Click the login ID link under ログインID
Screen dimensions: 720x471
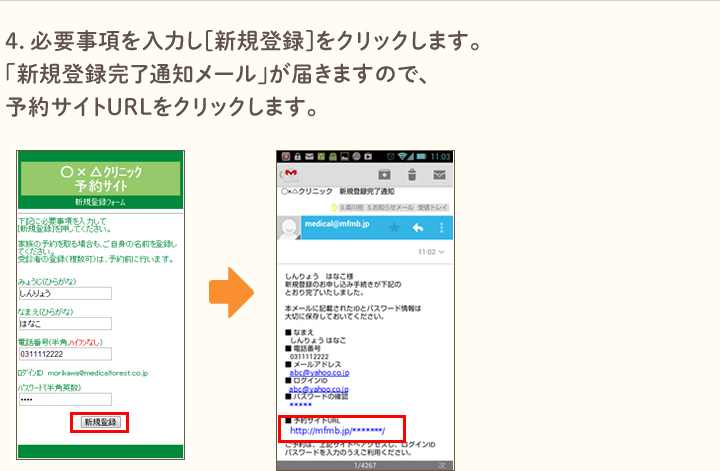coord(318,390)
